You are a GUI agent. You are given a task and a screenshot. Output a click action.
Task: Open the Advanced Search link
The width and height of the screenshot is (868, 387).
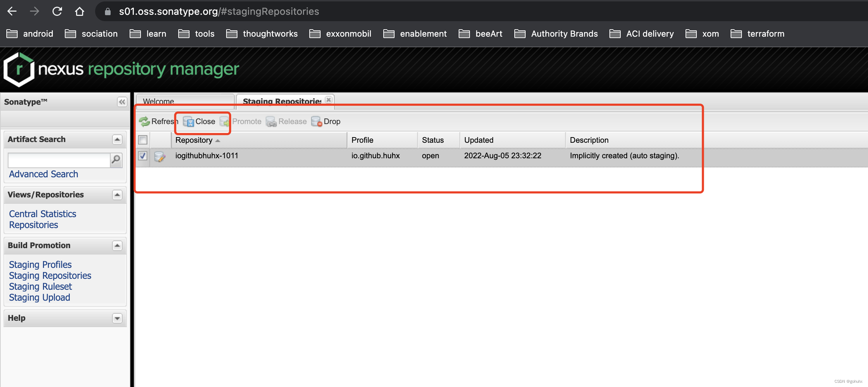[43, 174]
